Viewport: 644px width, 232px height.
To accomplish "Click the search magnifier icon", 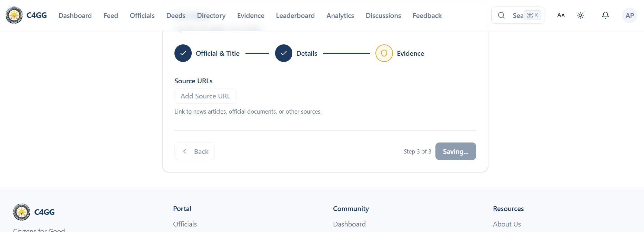I will [501, 15].
